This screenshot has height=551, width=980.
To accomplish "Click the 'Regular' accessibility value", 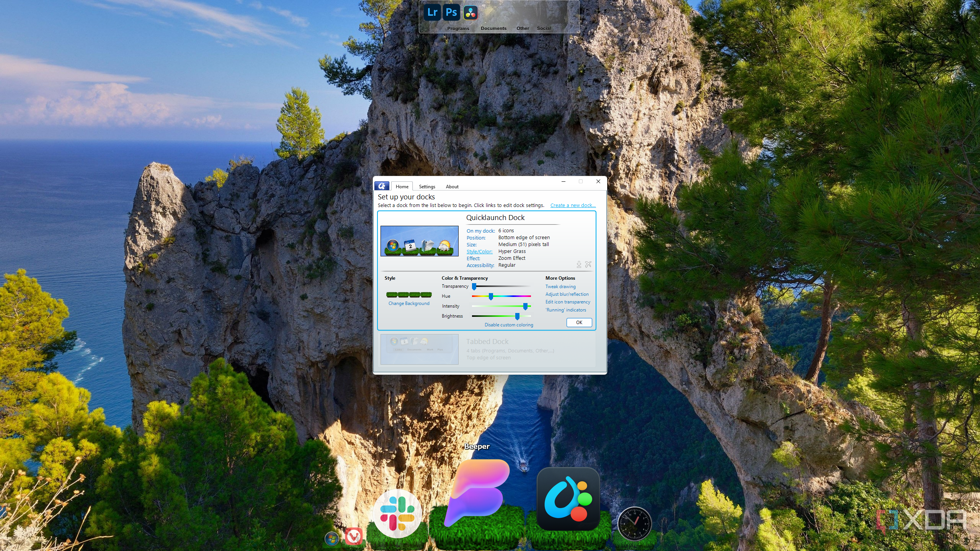I will point(507,265).
